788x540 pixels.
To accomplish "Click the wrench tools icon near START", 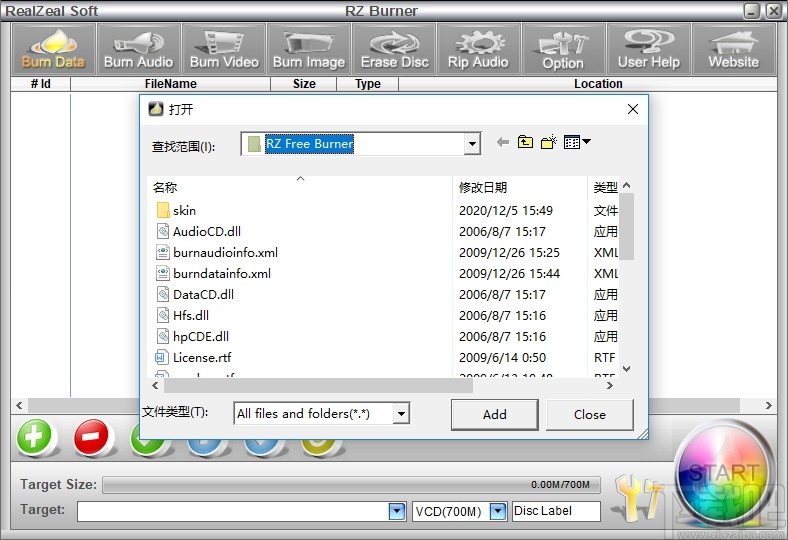I will click(638, 496).
